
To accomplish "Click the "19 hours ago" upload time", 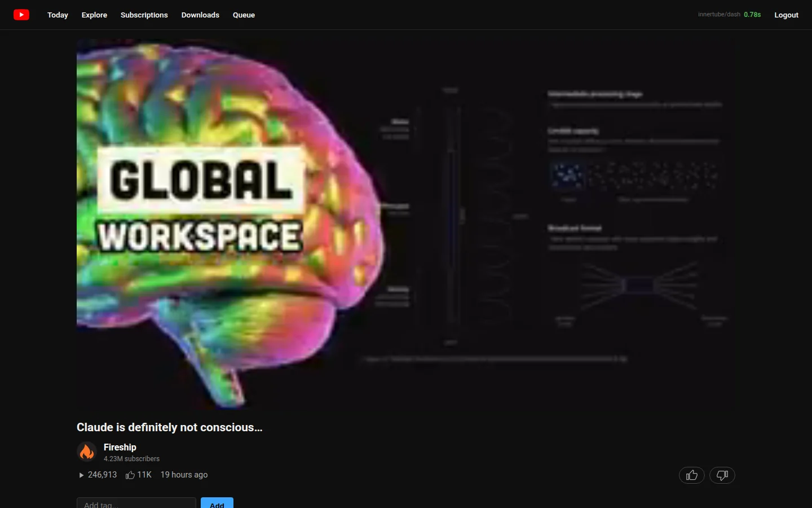I will click(x=184, y=475).
